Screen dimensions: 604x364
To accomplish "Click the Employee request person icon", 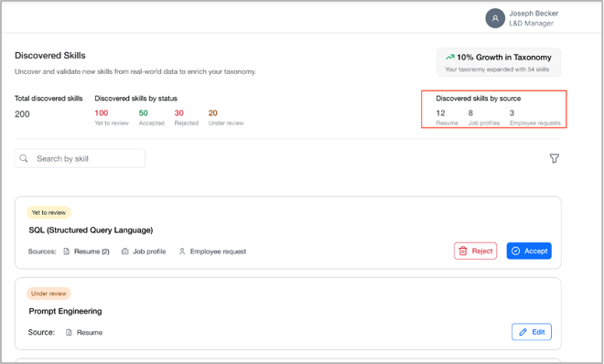I will pyautogui.click(x=182, y=252).
